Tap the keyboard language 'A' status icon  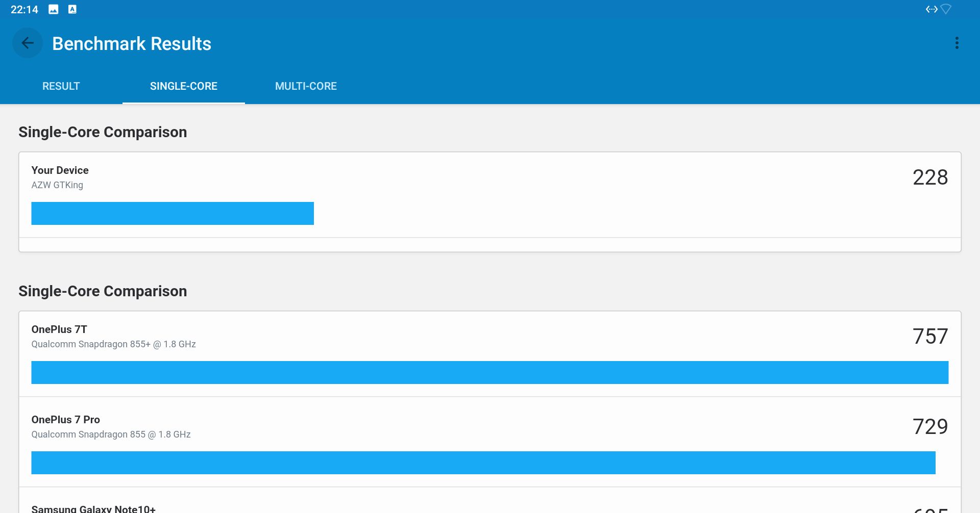pos(72,9)
